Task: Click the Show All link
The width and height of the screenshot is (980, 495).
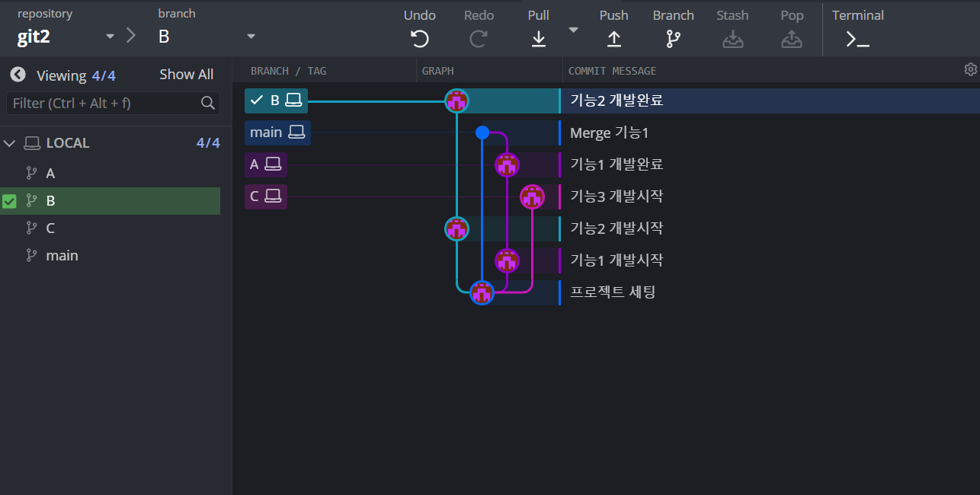Action: (x=186, y=75)
